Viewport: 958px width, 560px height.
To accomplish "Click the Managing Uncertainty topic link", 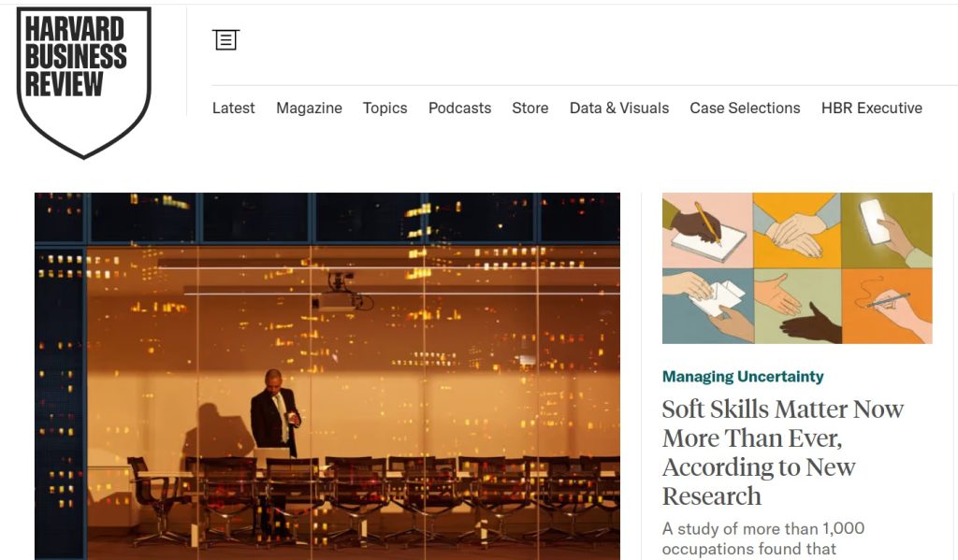I will click(x=743, y=376).
